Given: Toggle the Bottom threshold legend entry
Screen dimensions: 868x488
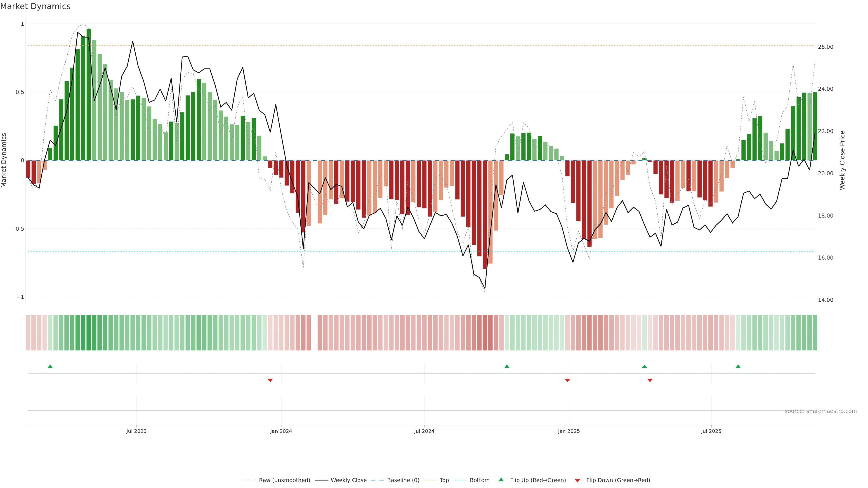Looking at the screenshot, I should [x=479, y=480].
